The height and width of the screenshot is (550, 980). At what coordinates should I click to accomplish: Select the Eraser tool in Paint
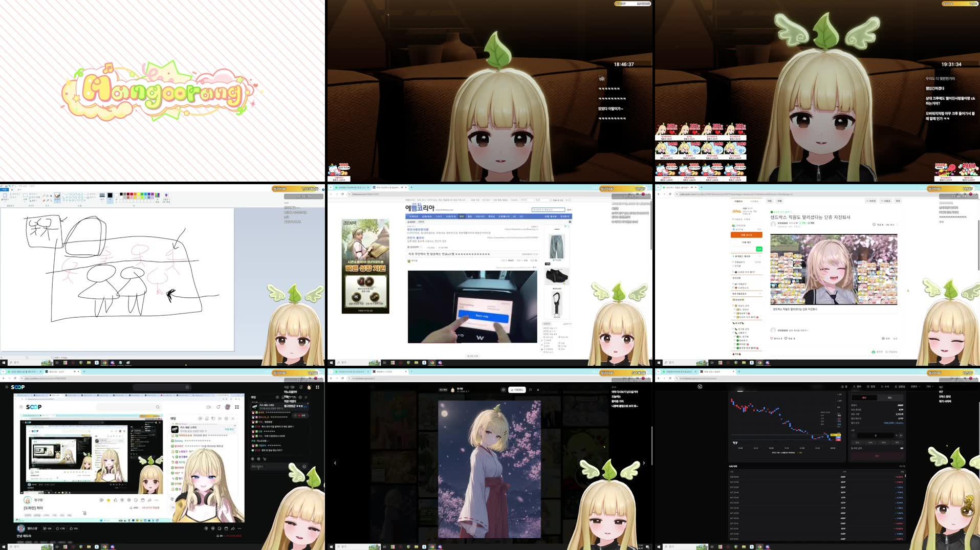43,201
